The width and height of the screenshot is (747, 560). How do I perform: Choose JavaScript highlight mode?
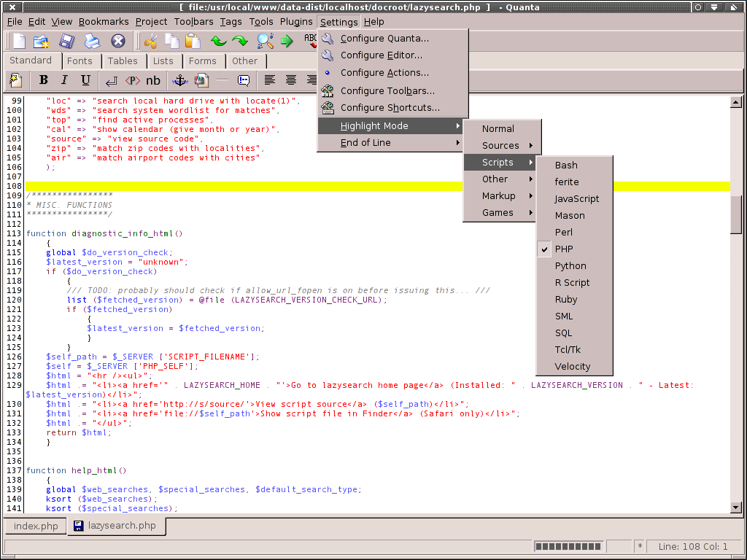click(x=576, y=199)
